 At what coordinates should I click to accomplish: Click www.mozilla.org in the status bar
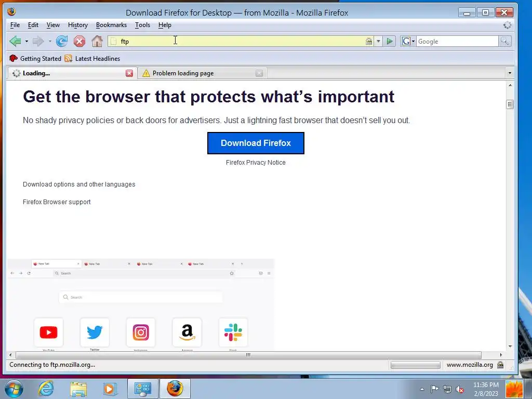coord(470,365)
